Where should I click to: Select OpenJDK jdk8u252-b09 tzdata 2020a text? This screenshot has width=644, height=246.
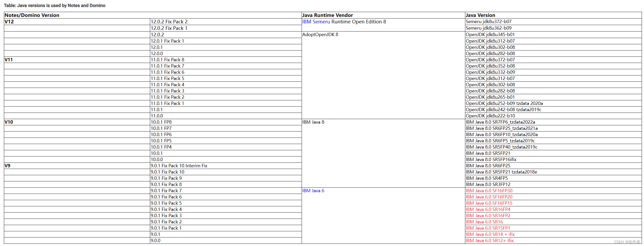tap(504, 103)
